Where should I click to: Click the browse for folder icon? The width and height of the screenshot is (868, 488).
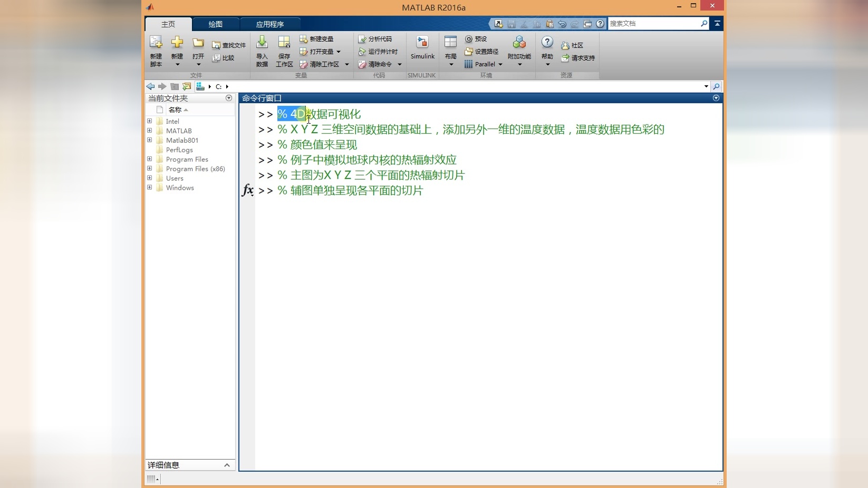pyautogui.click(x=187, y=86)
